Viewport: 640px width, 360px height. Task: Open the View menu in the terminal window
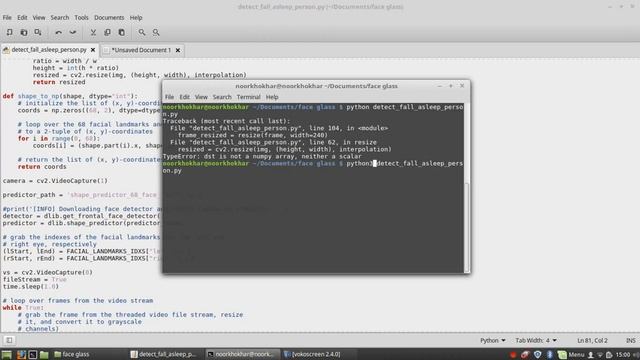201,97
